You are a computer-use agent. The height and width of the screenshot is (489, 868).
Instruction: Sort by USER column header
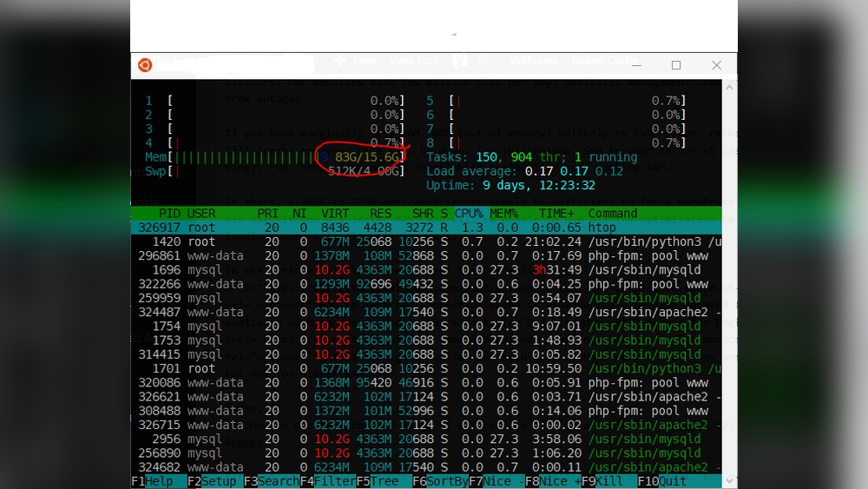click(201, 214)
